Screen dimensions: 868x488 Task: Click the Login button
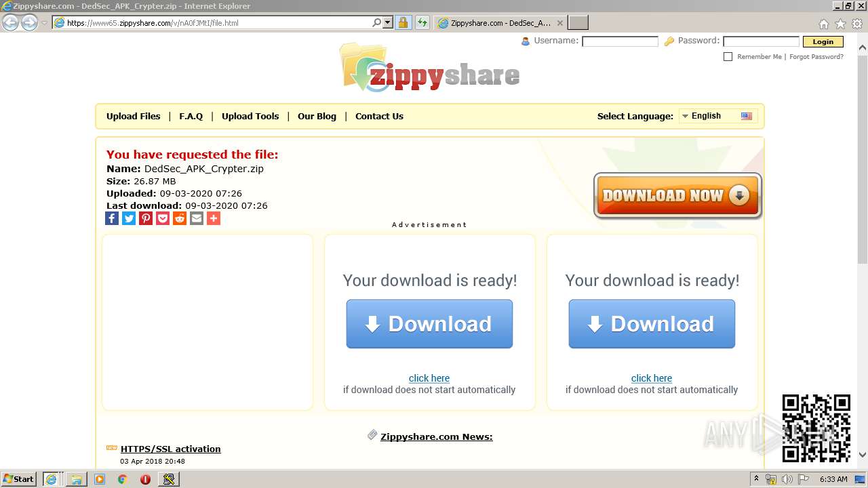click(823, 41)
